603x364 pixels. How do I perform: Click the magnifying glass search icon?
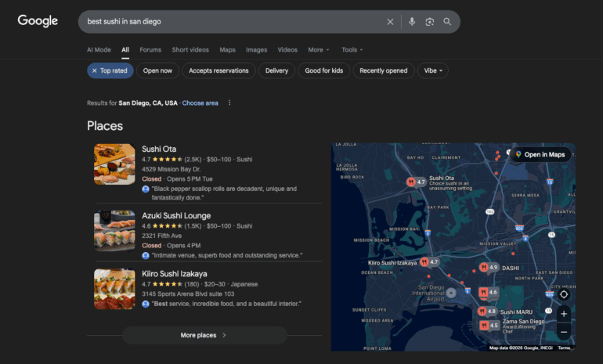pos(447,22)
